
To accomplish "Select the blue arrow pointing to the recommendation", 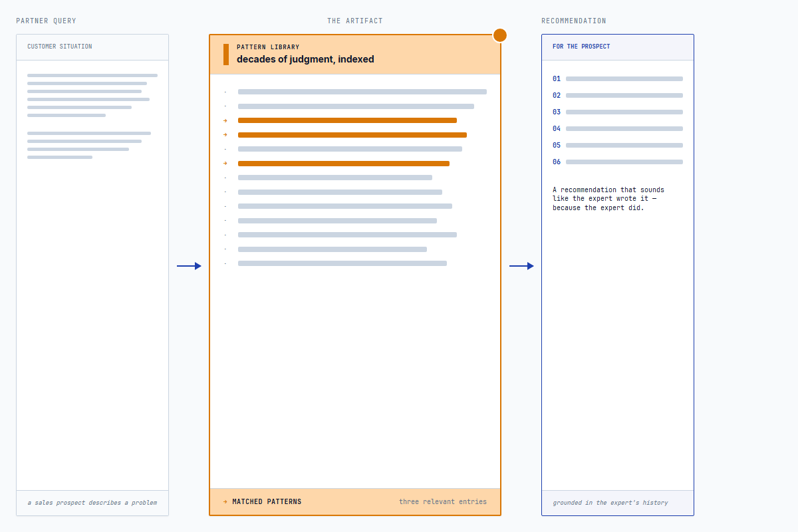I will (x=522, y=265).
